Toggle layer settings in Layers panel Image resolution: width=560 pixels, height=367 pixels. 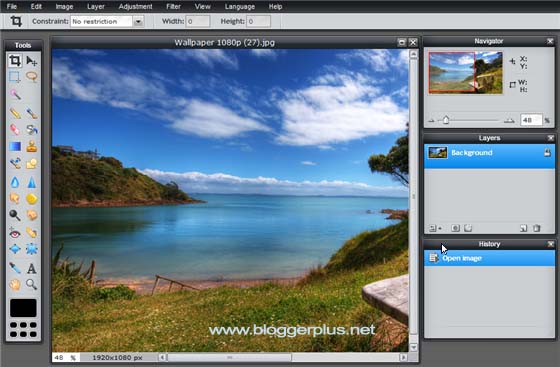pos(435,228)
